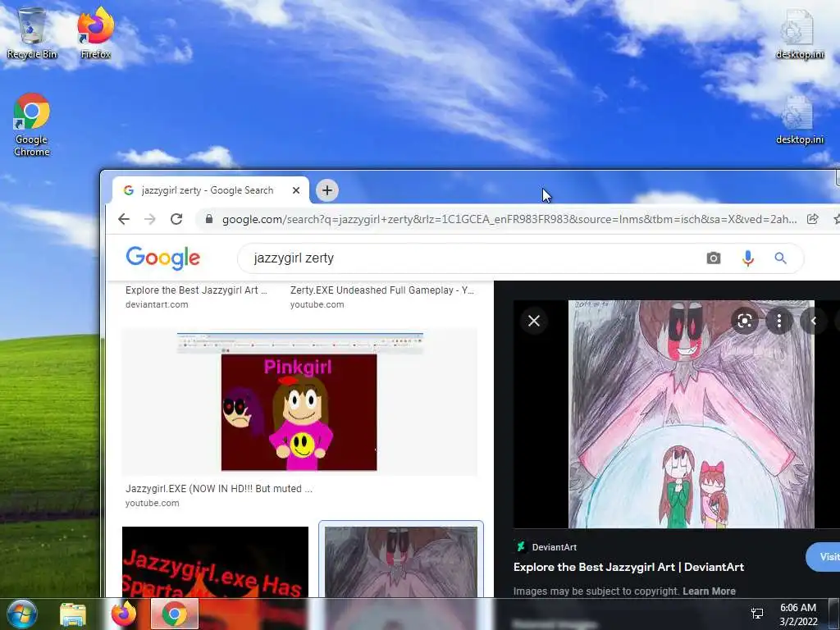View site info via padlock icon
The width and height of the screenshot is (840, 630).
209,219
